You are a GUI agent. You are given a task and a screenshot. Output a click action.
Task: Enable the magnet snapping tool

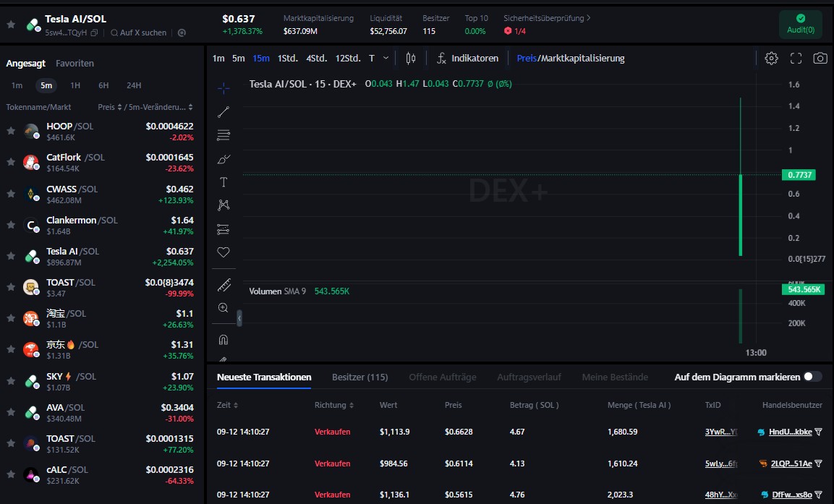224,339
